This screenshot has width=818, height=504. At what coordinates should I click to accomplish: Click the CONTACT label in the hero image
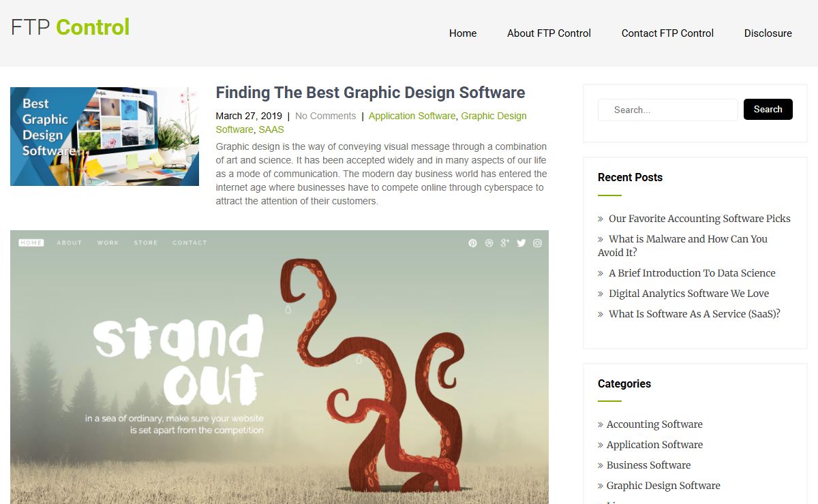[190, 242]
